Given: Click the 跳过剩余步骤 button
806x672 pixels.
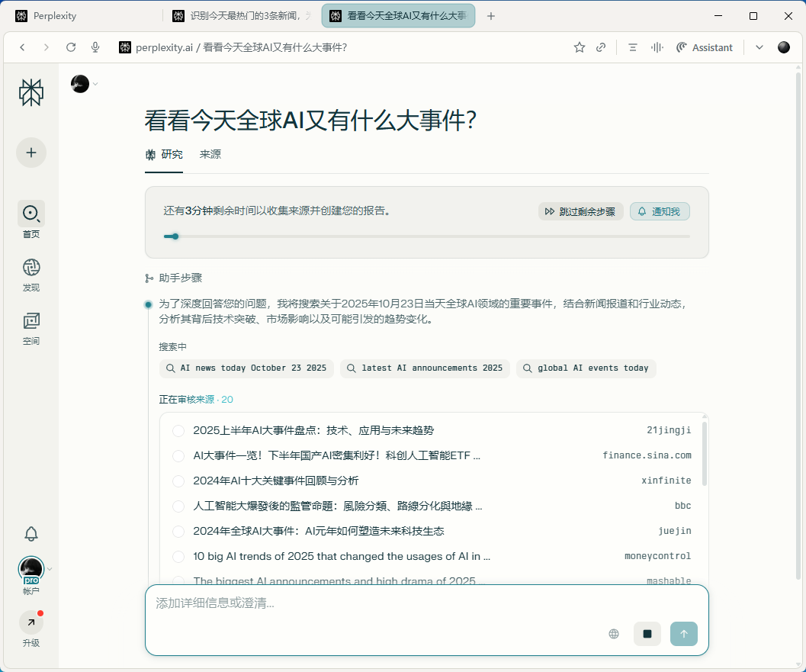Looking at the screenshot, I should tap(581, 211).
